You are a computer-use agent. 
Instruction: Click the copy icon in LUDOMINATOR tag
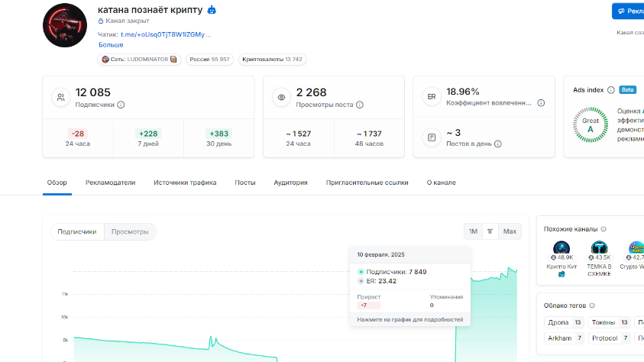(x=173, y=60)
